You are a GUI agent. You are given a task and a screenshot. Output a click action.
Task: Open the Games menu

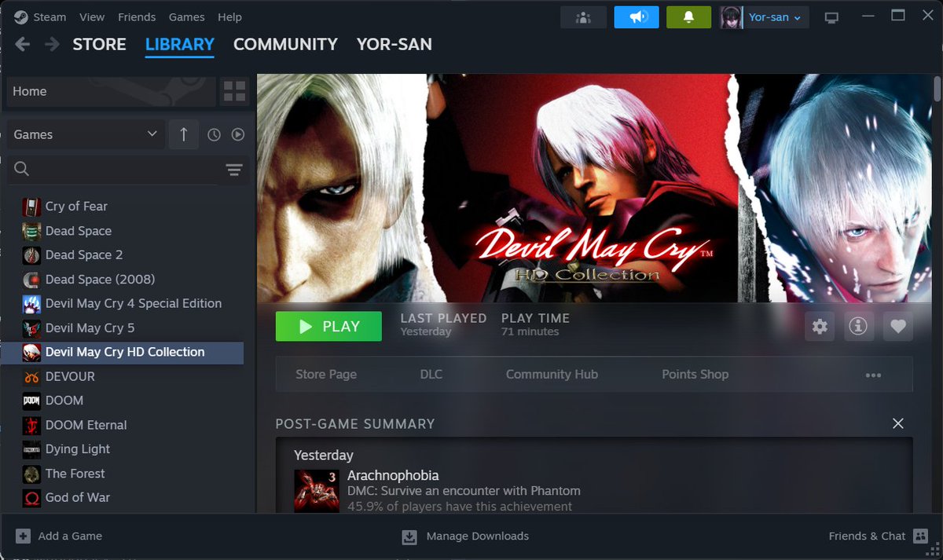point(187,17)
